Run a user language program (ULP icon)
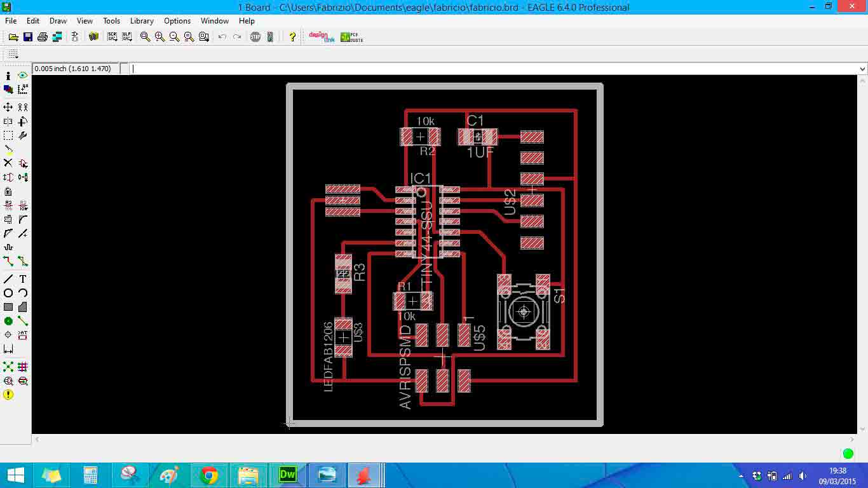 tap(127, 37)
